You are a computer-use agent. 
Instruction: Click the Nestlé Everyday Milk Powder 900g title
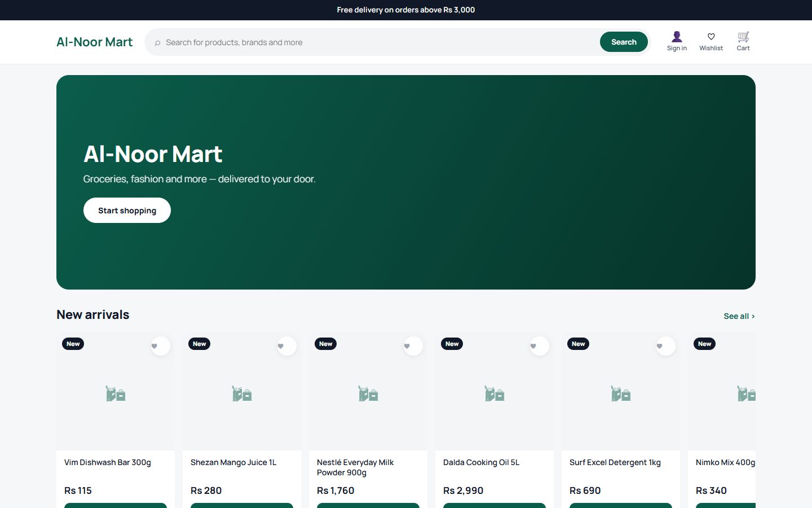[355, 467]
